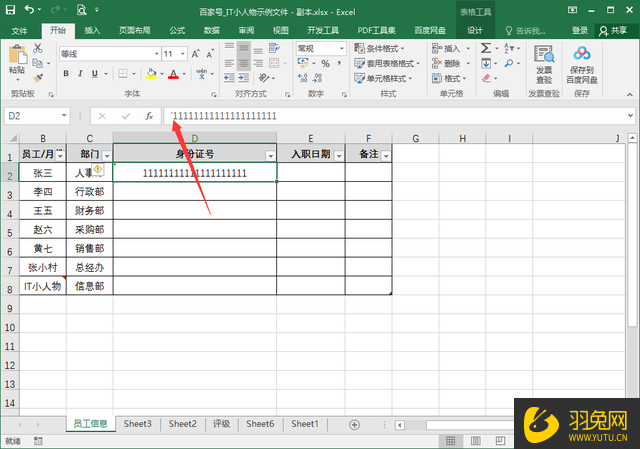The width and height of the screenshot is (640, 449).
Task: Open 单元格样式 cell styles
Action: [x=383, y=78]
